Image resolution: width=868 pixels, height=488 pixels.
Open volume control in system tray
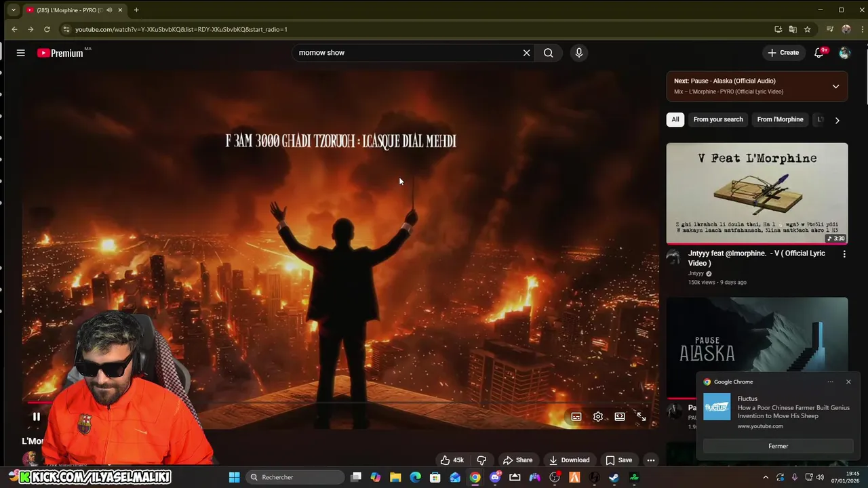820,477
